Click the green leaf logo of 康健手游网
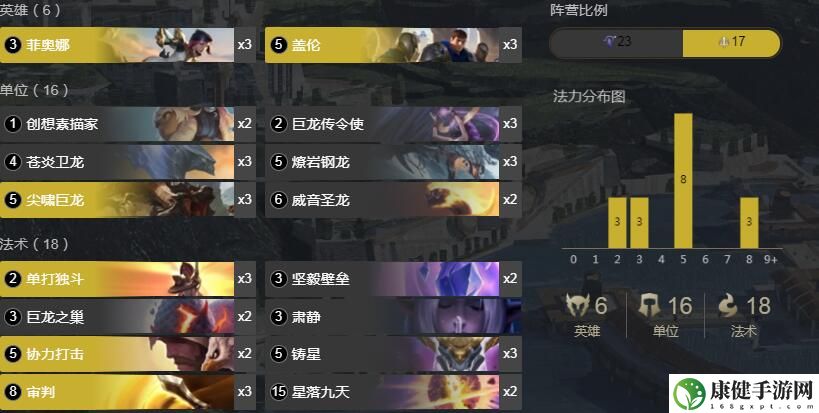This screenshot has height=413, width=819. tap(689, 394)
